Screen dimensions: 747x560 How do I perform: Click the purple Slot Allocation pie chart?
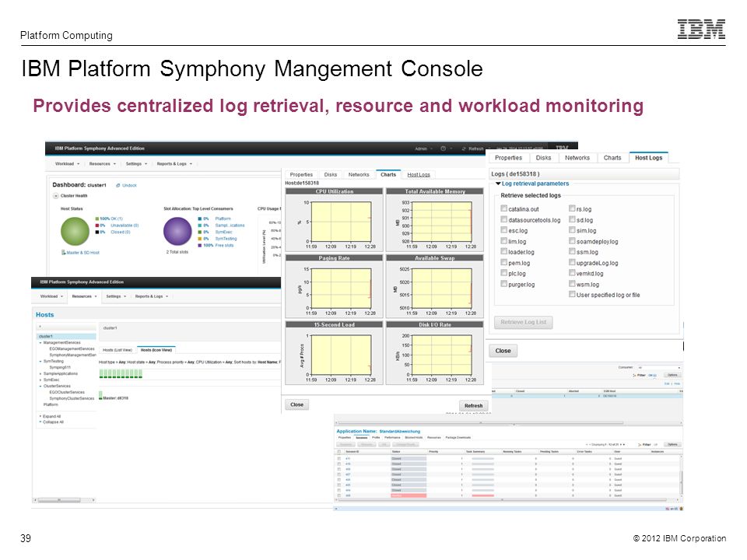click(x=177, y=231)
